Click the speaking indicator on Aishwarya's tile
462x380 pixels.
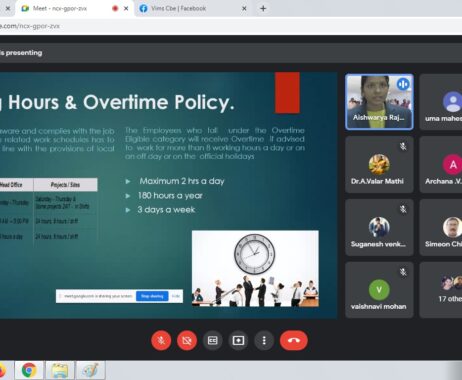pos(403,84)
